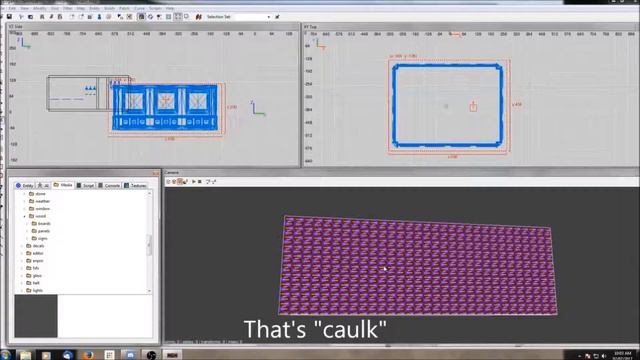Open the Patch menu

click(x=124, y=8)
